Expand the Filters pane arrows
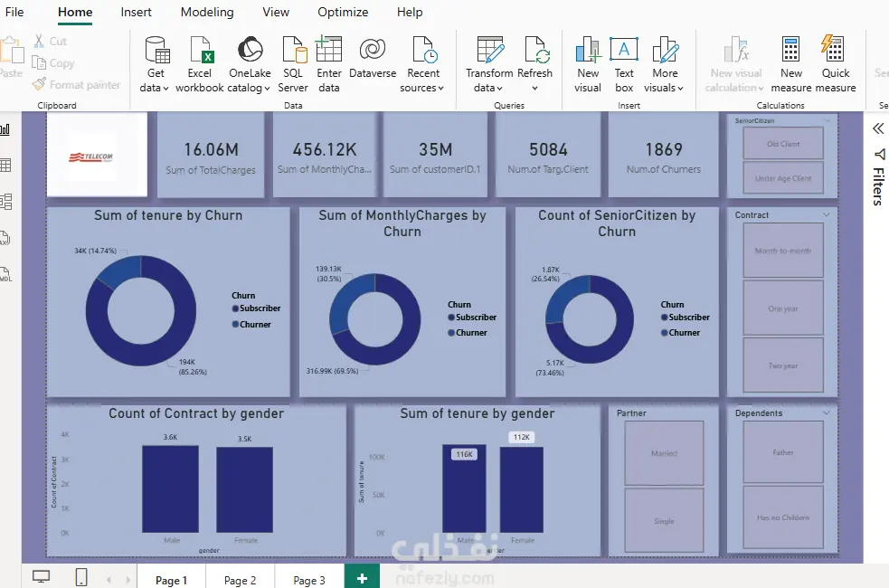 click(877, 128)
